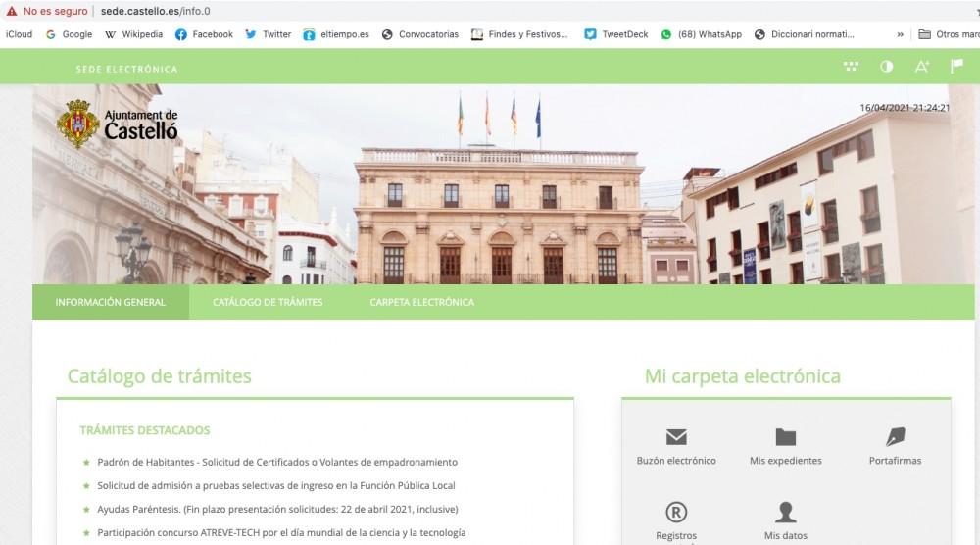This screenshot has width=980, height=545.
Task: Increase text size with the A+ icon
Action: 921,67
